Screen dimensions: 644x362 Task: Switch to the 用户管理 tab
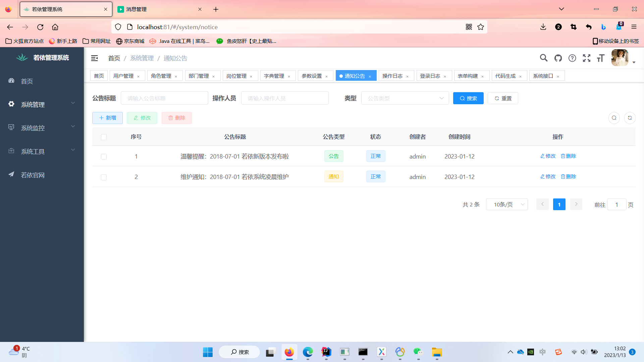pos(123,76)
